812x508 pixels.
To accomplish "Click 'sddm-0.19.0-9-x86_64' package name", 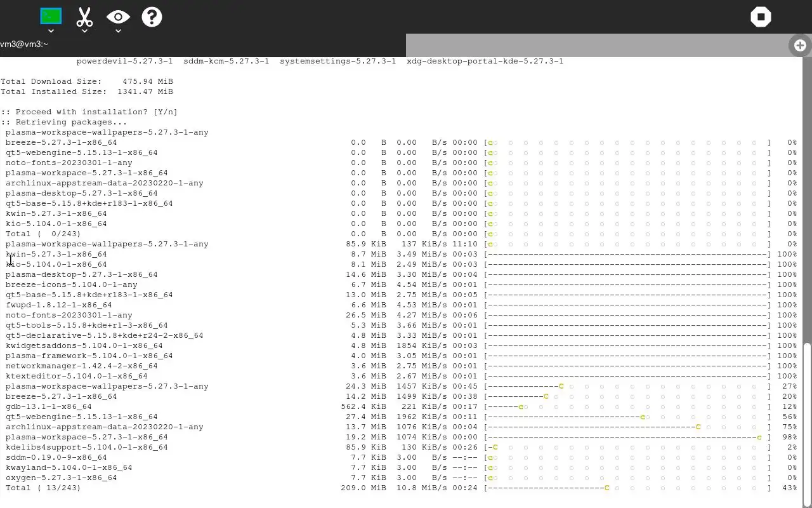I will 56,457.
